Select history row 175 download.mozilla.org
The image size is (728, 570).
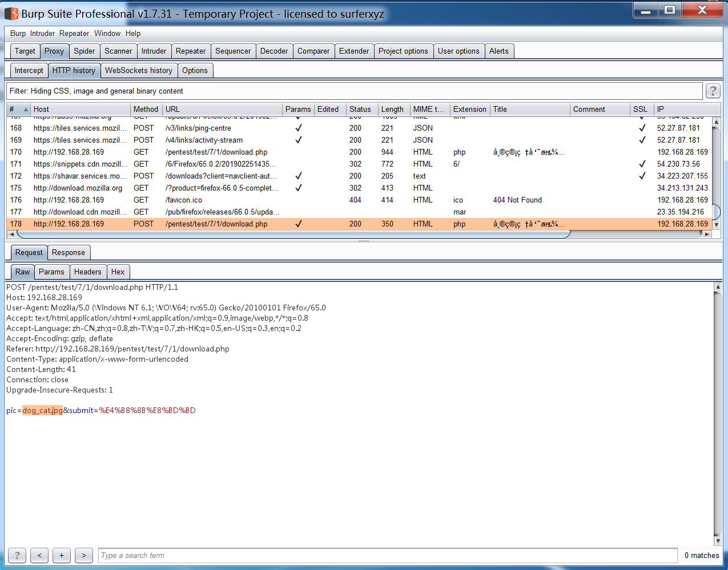(360, 188)
